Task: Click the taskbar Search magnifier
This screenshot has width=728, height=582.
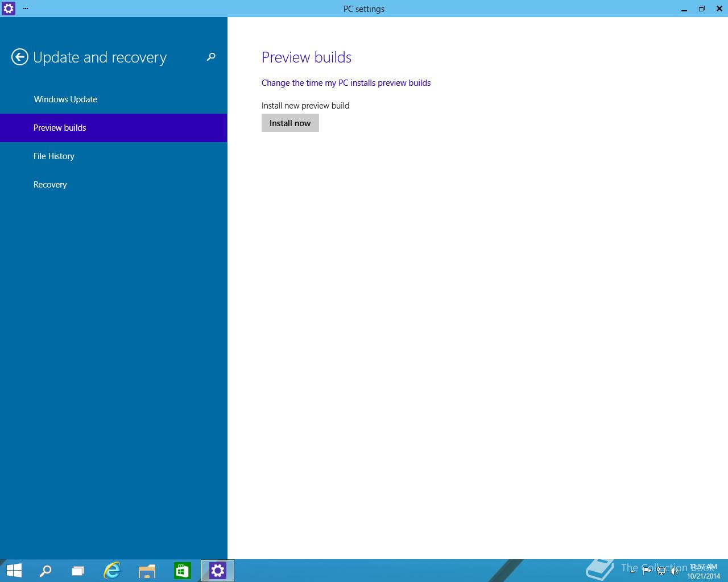Action: (x=45, y=571)
